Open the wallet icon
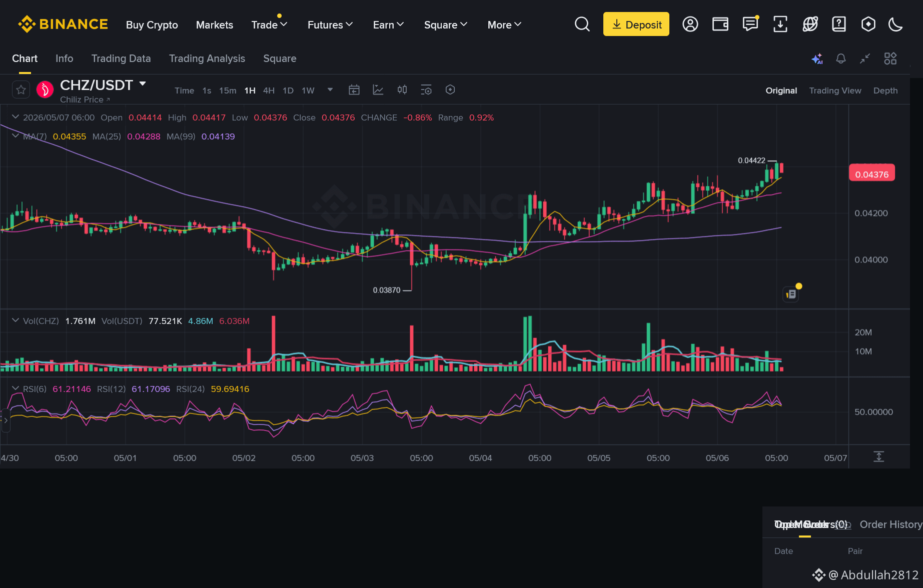This screenshot has height=588, width=923. point(720,24)
